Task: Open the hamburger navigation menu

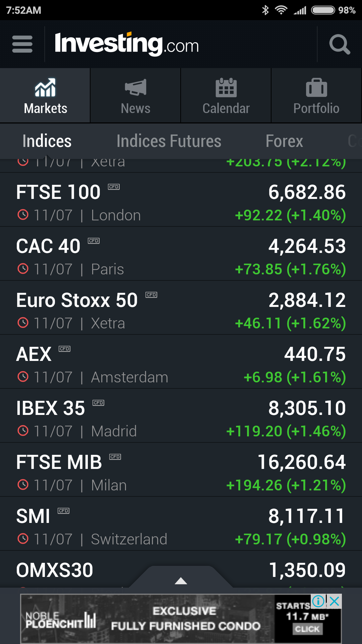Action: (x=22, y=44)
